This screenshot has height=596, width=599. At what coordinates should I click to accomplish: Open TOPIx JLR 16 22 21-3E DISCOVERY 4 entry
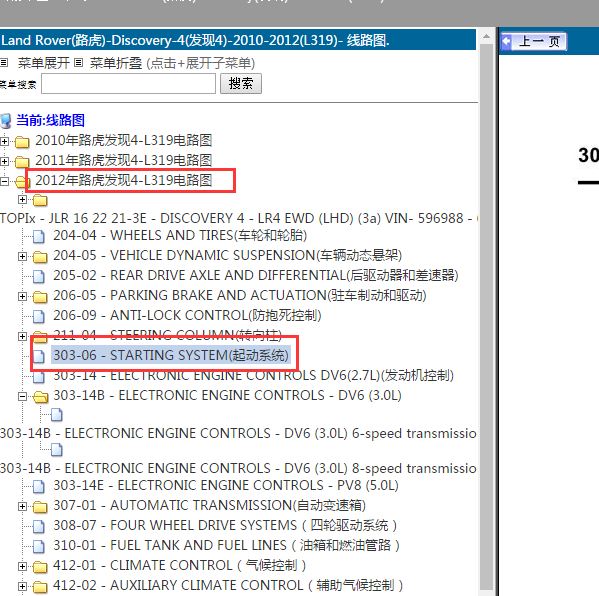point(238,218)
